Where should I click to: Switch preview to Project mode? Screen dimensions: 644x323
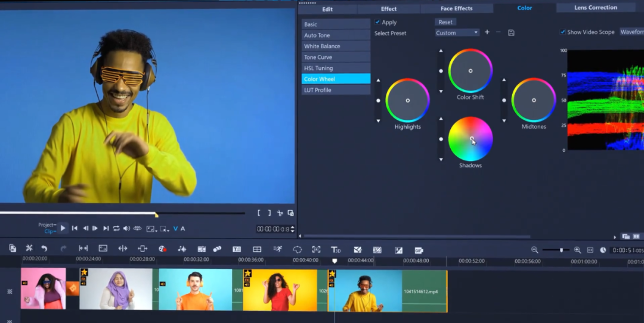pos(47,225)
